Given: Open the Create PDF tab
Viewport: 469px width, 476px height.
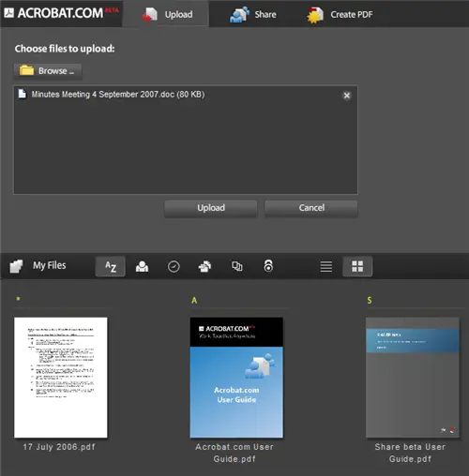Looking at the screenshot, I should (x=340, y=14).
